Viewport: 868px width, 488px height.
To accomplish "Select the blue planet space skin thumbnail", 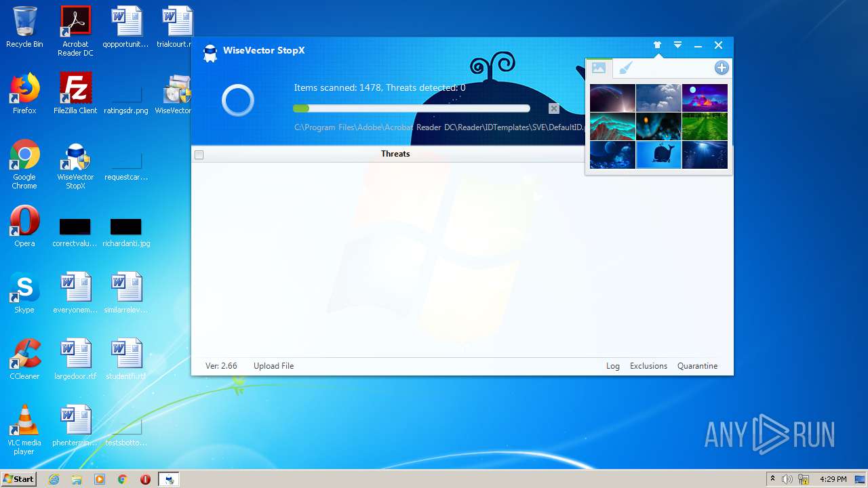I will (x=612, y=155).
